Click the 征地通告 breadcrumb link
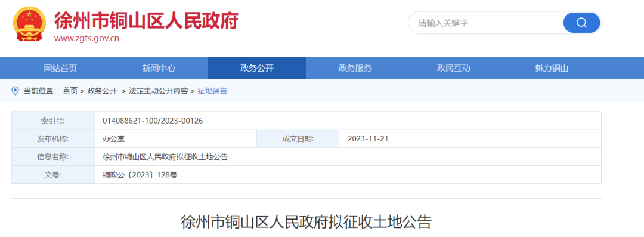This screenshot has height=237, width=644. pyautogui.click(x=212, y=91)
